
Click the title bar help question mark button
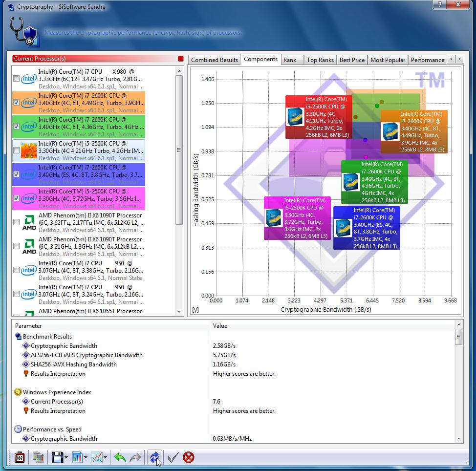point(440,4)
